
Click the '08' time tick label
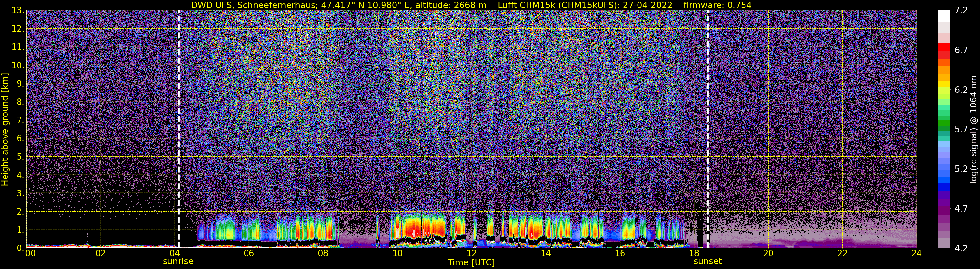coord(323,253)
